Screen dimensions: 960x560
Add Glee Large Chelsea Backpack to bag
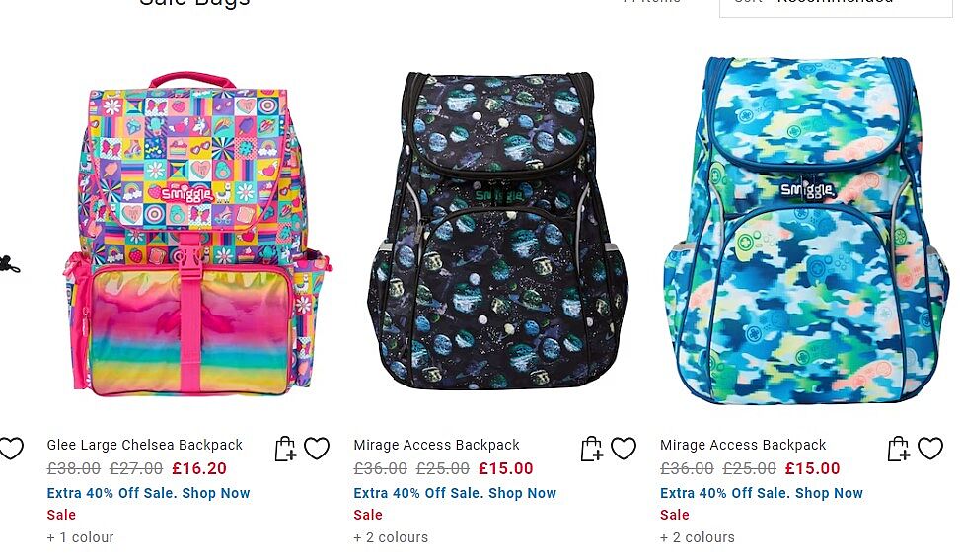click(285, 449)
